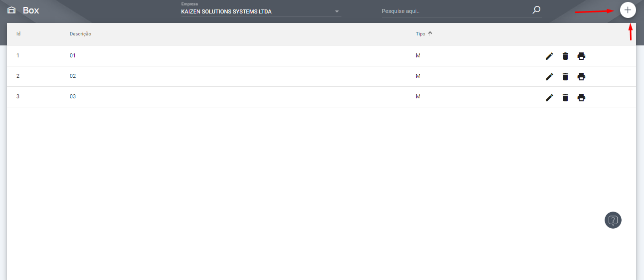The image size is (644, 280).
Task: Click the Box module icon beside title
Action: point(11,10)
